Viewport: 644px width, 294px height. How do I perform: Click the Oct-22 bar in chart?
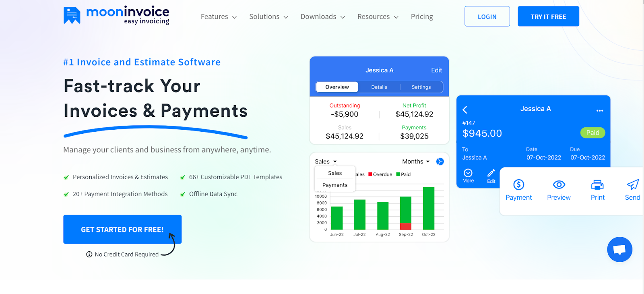click(429, 208)
